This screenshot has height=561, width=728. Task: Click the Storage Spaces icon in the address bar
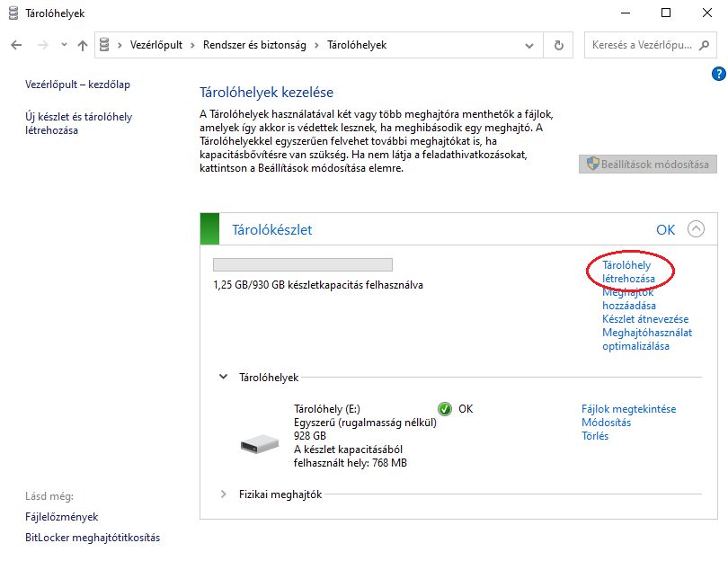105,45
